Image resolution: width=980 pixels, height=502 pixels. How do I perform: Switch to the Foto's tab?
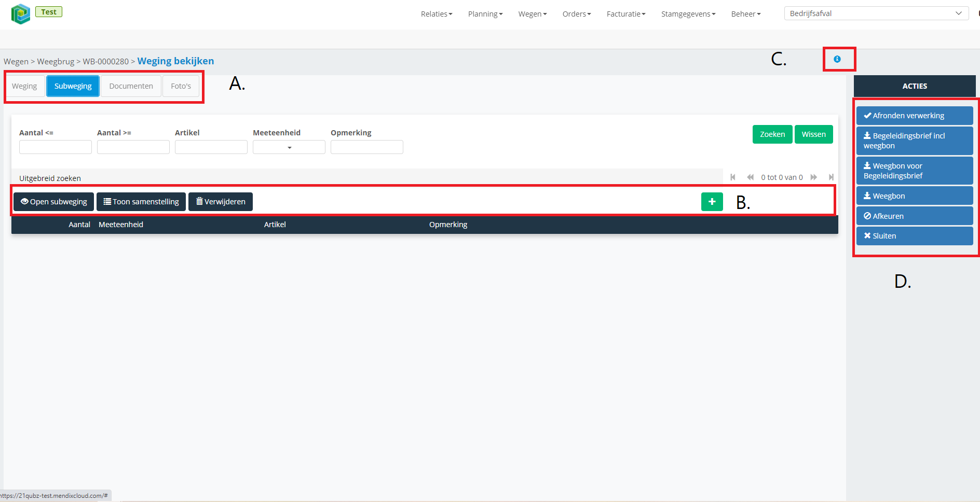click(x=181, y=86)
